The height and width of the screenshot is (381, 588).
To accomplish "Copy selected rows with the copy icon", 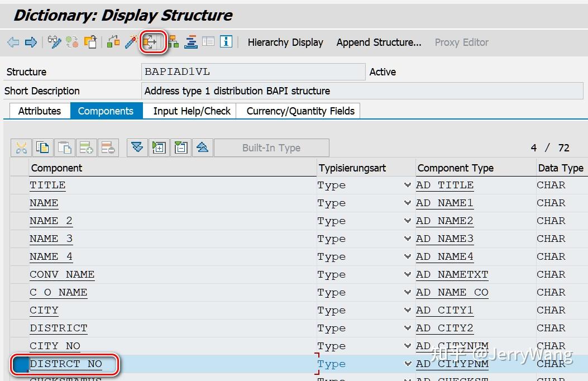I will [42, 147].
